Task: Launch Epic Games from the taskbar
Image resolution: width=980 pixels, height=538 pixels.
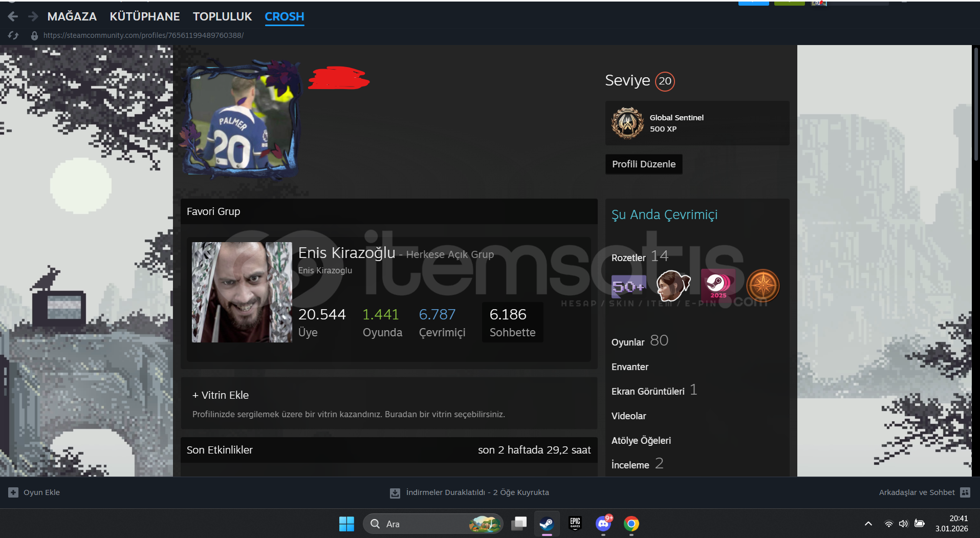Action: pyautogui.click(x=575, y=524)
